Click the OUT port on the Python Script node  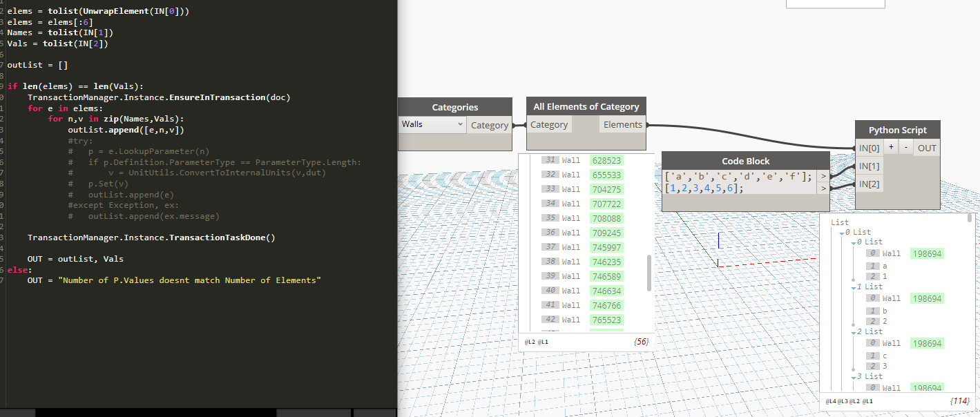926,147
